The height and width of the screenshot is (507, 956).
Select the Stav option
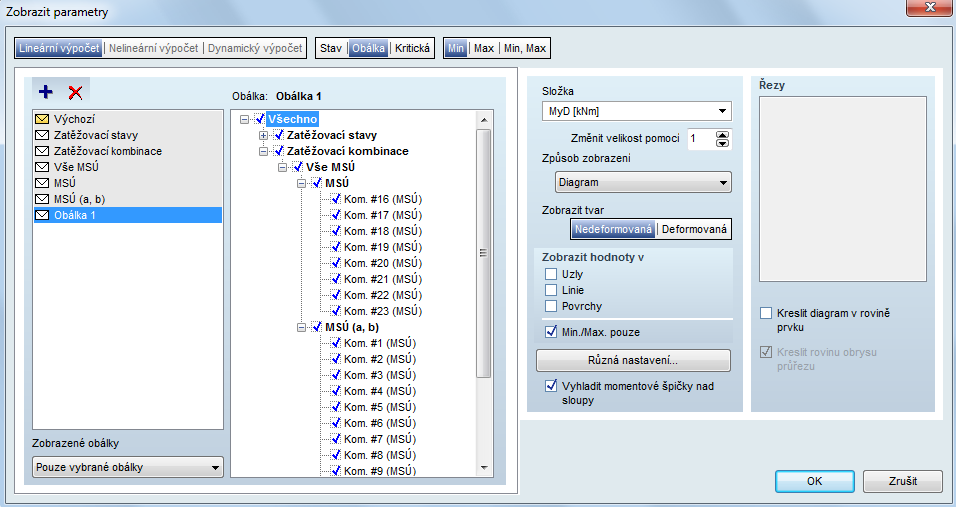click(x=331, y=48)
